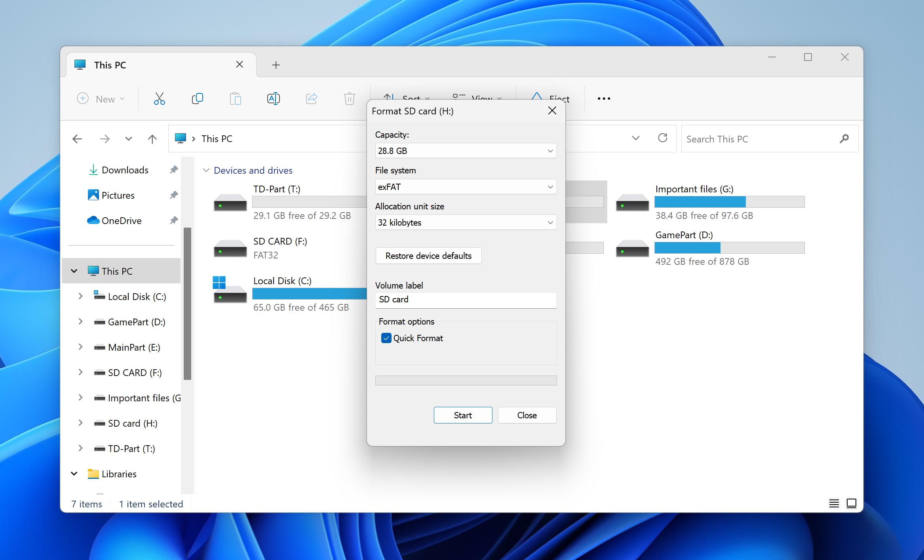Go up one folder level arrow
This screenshot has width=924, height=560.
(x=152, y=139)
